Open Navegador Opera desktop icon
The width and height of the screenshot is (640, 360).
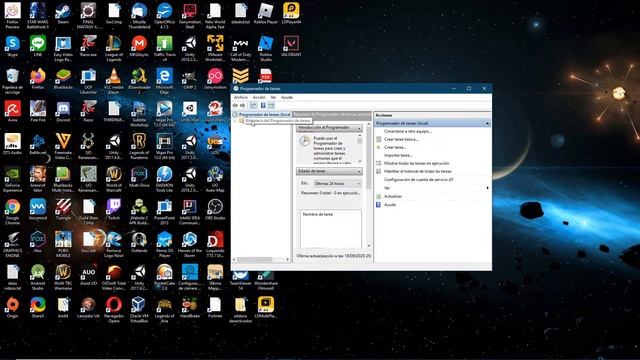tap(113, 309)
